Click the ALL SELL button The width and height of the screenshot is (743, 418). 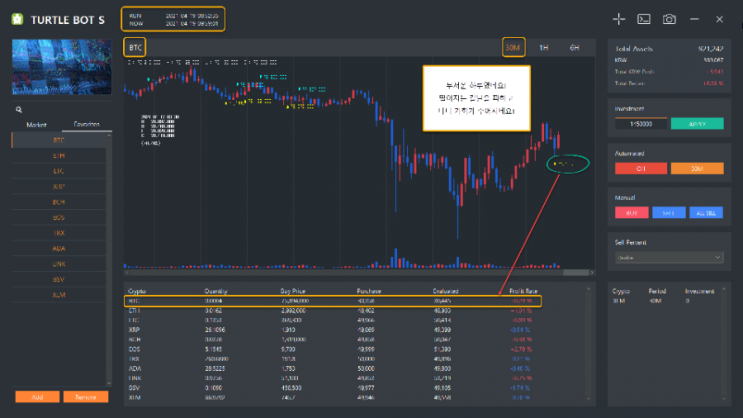coord(706,213)
